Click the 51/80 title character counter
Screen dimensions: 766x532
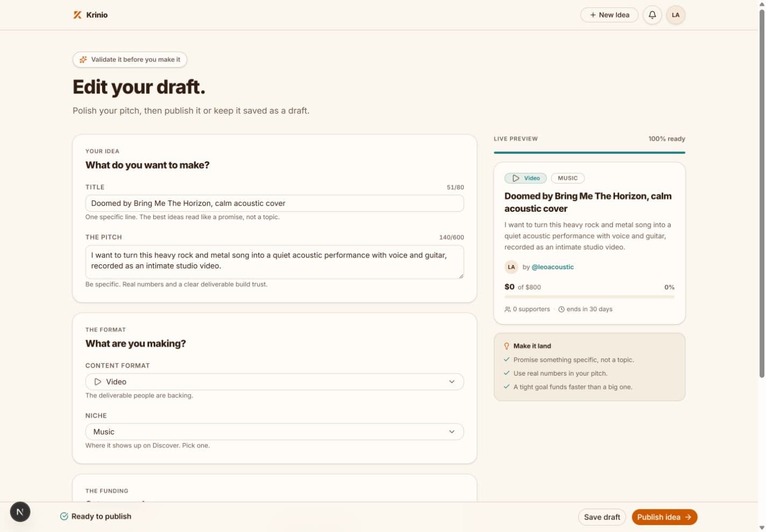click(455, 188)
